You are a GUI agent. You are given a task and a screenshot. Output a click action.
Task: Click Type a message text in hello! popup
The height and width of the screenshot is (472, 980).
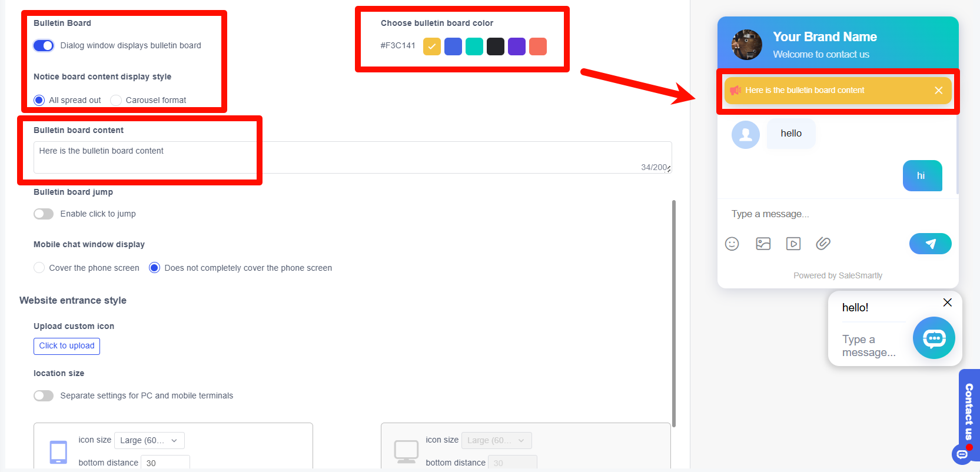869,346
